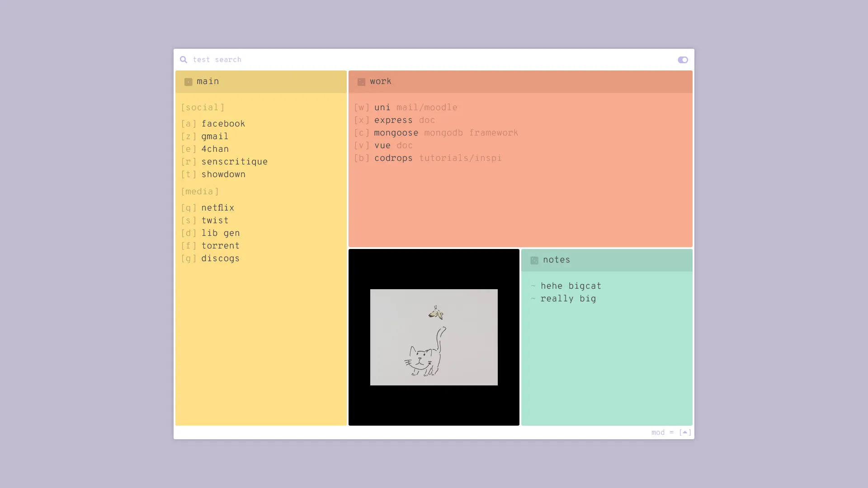
Task: Click the search magnifier icon
Action: (183, 60)
